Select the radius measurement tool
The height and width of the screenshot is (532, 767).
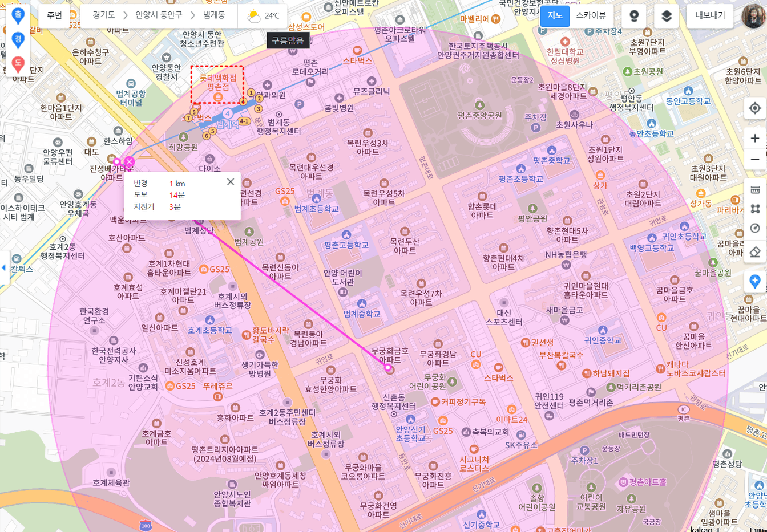coord(755,229)
